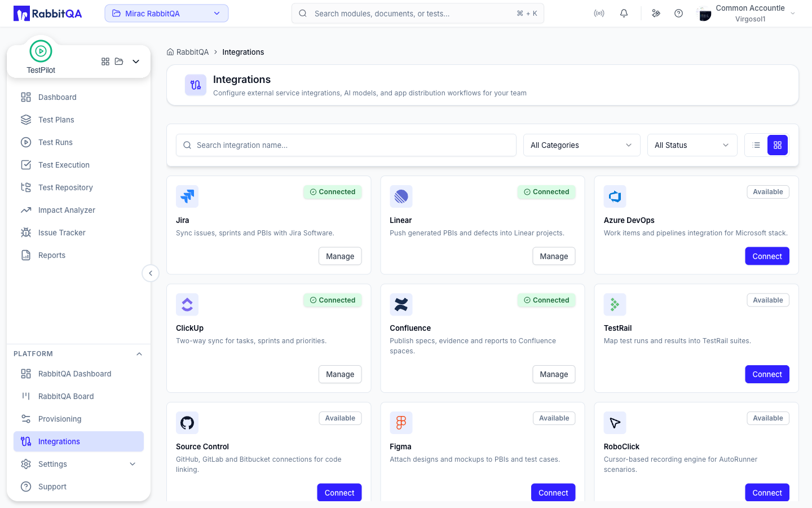Switch to list view
The height and width of the screenshot is (508, 812).
click(756, 145)
